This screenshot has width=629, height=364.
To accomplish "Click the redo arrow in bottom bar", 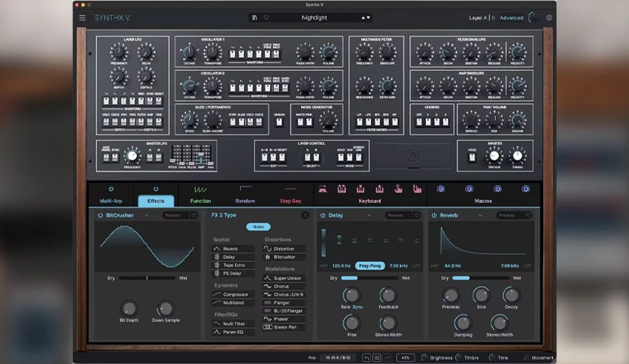I will (x=387, y=357).
